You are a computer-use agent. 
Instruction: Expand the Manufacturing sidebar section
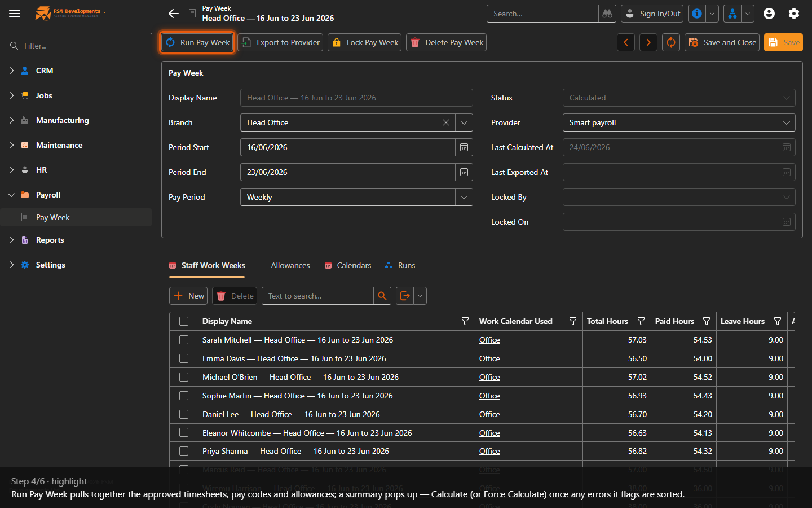tap(11, 120)
